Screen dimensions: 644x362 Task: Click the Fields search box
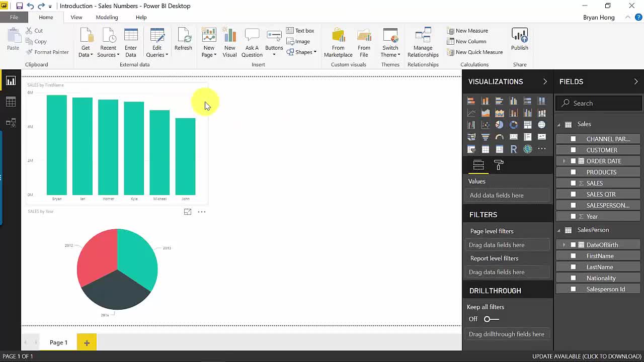coord(599,103)
